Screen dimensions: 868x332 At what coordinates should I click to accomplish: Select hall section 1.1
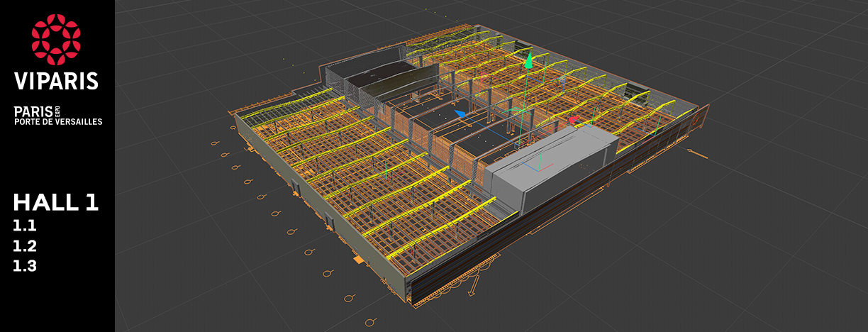point(25,227)
